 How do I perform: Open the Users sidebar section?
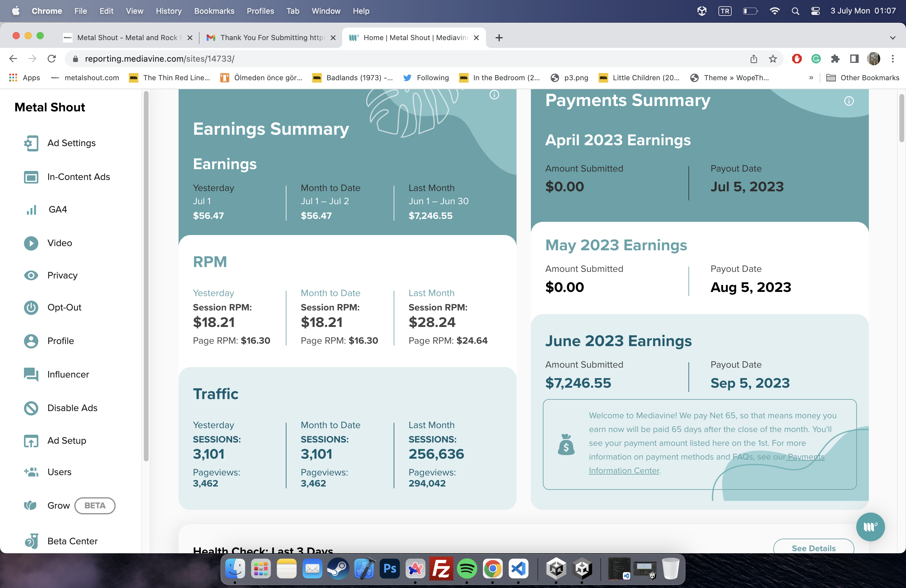(48, 472)
